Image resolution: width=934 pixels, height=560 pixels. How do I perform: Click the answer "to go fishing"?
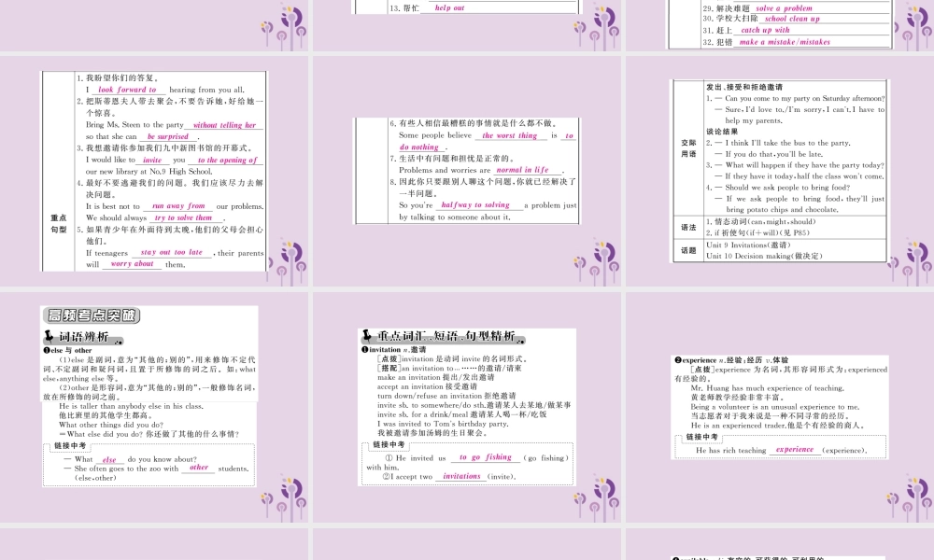pos(486,457)
